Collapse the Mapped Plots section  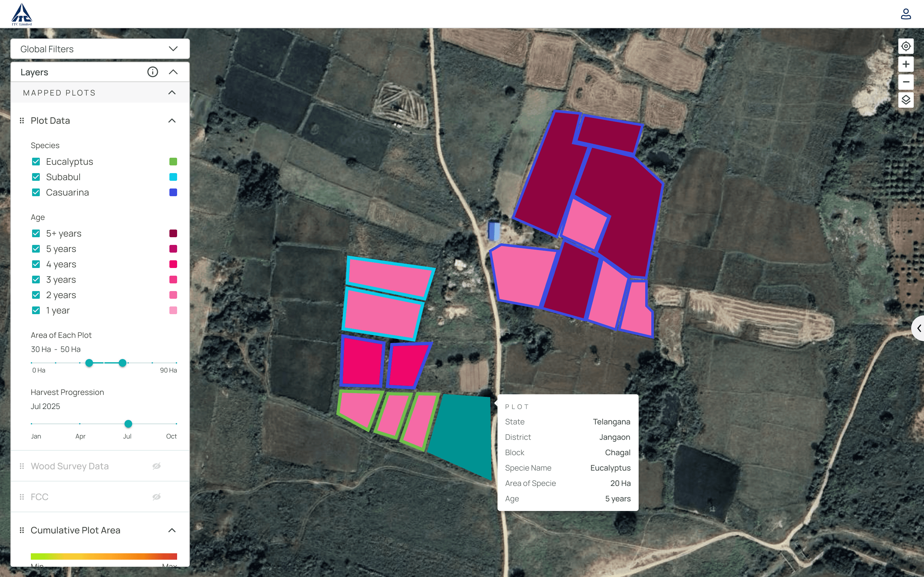[x=172, y=93]
